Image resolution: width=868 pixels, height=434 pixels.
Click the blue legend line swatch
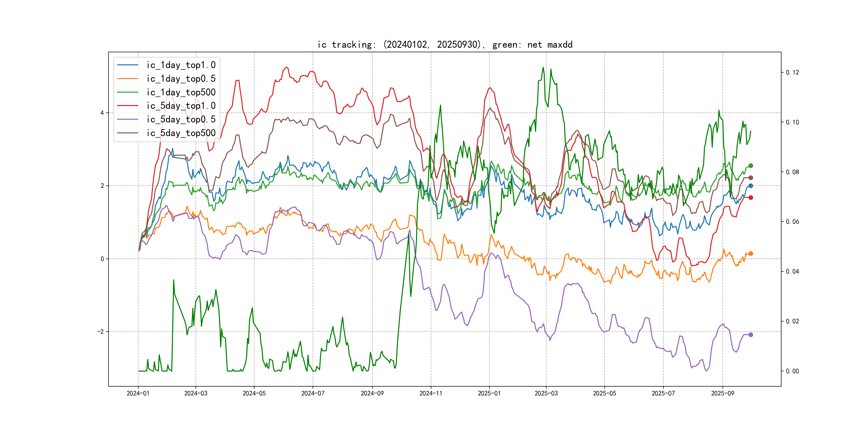pos(128,65)
